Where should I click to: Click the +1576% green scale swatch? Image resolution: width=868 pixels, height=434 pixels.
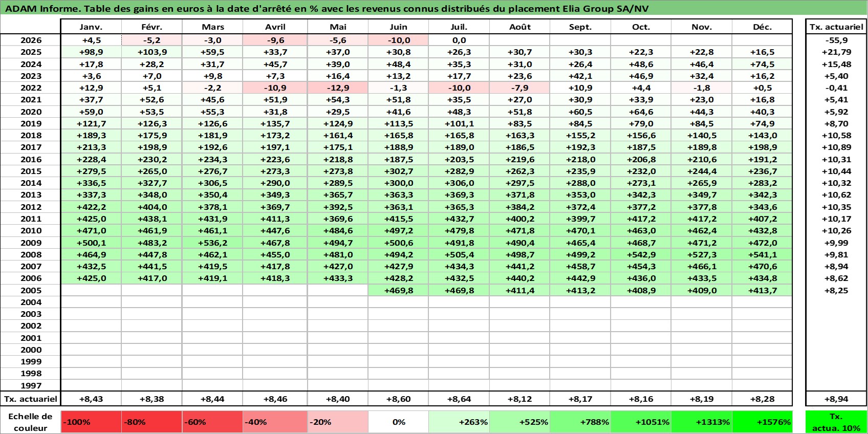pyautogui.click(x=762, y=422)
